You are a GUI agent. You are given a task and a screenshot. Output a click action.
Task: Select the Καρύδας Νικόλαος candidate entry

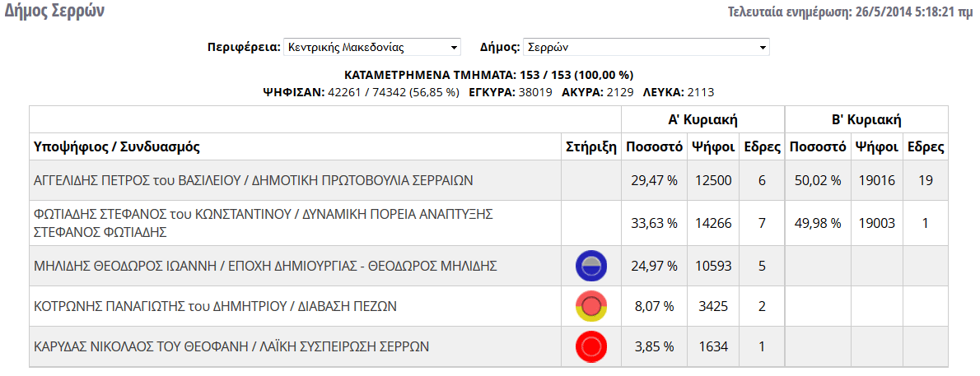coord(231,346)
